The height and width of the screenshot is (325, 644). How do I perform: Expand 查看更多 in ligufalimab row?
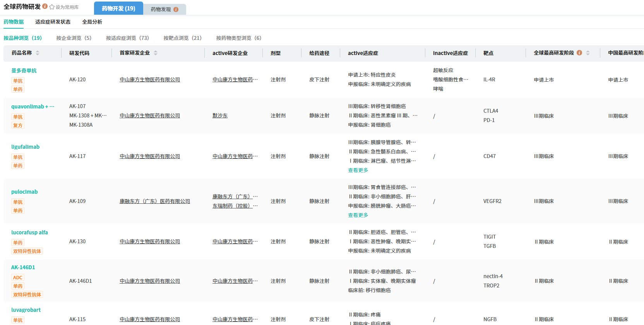358,170
